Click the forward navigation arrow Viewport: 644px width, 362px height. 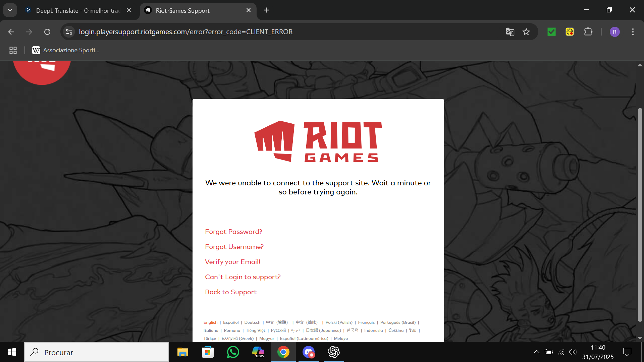[x=29, y=32]
